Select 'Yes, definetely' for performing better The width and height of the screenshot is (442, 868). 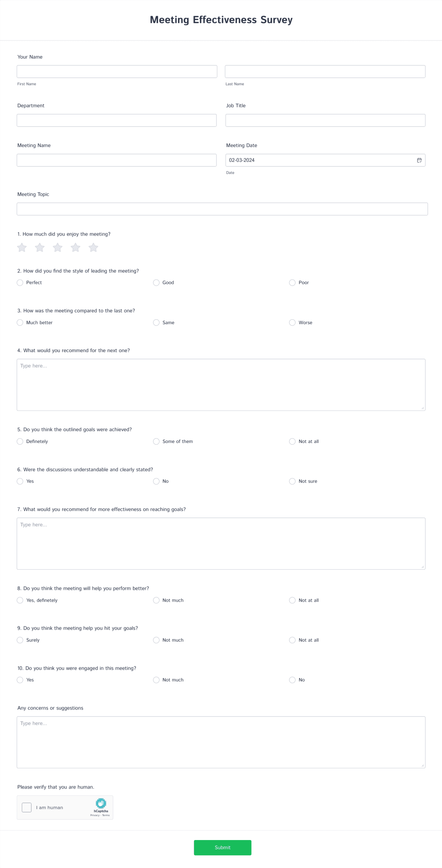tap(20, 600)
